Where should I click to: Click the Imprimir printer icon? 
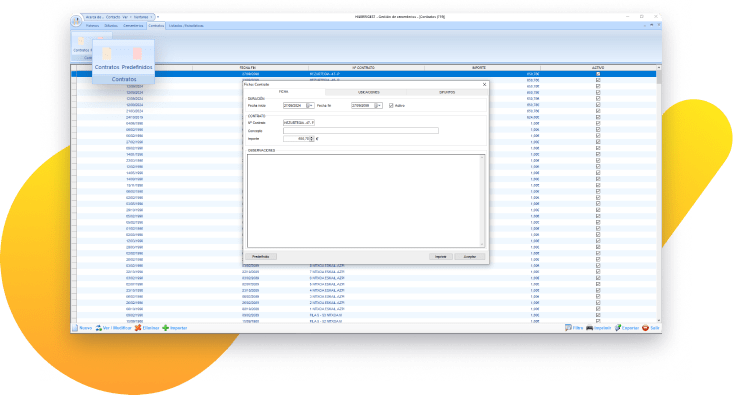[590, 328]
